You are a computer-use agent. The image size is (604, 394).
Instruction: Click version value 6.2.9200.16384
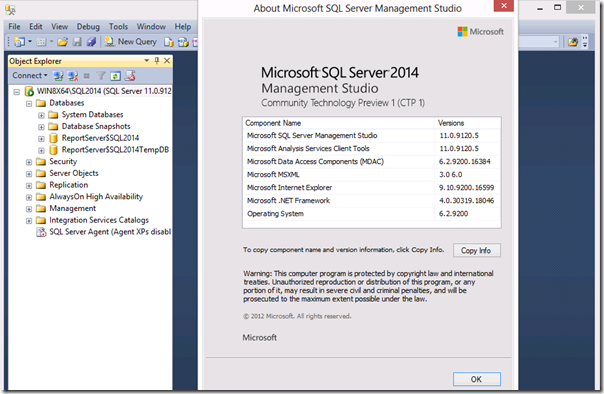pyautogui.click(x=465, y=161)
